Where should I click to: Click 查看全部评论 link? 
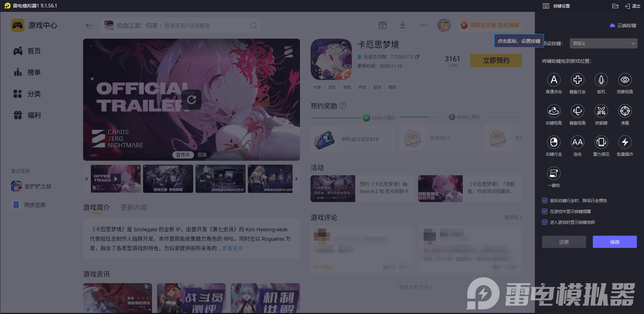point(416,287)
